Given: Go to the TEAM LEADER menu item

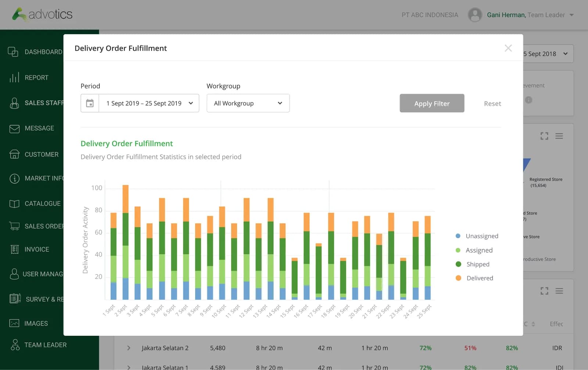Looking at the screenshot, I should 46,345.
